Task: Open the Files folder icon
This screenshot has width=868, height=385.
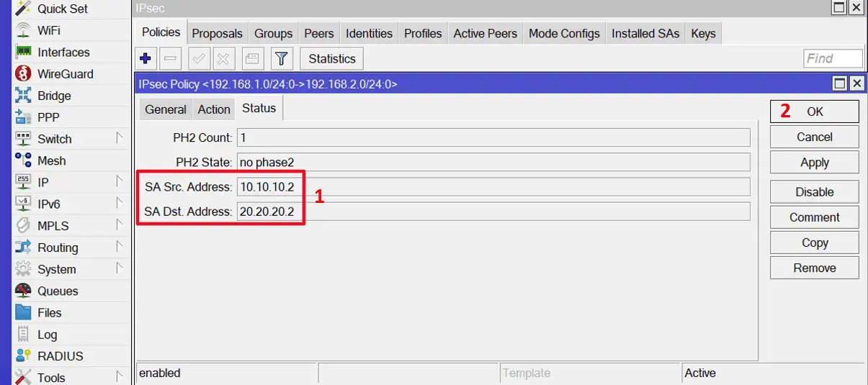Action: pos(24,312)
